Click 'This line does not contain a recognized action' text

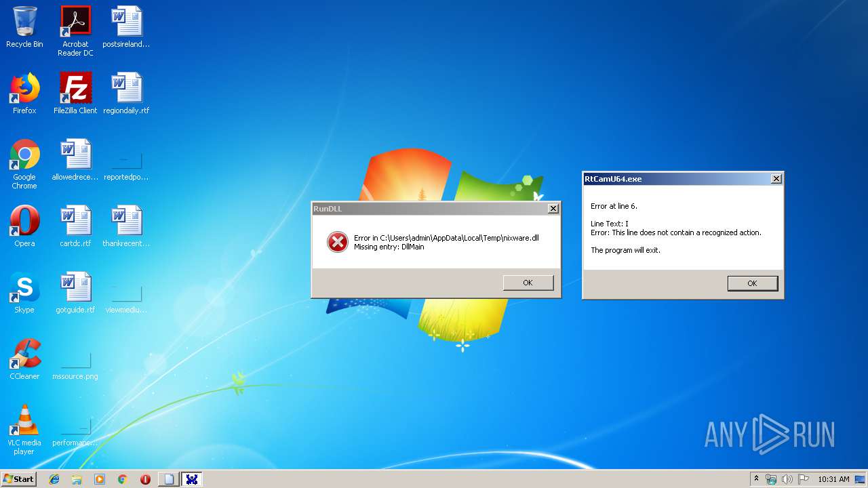pos(687,232)
